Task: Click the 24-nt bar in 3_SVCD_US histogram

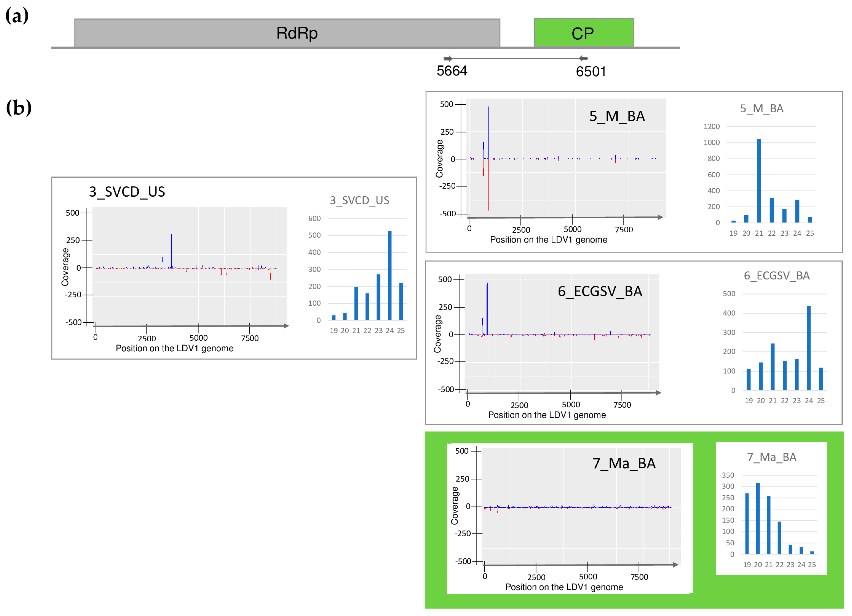Action: pyautogui.click(x=389, y=276)
